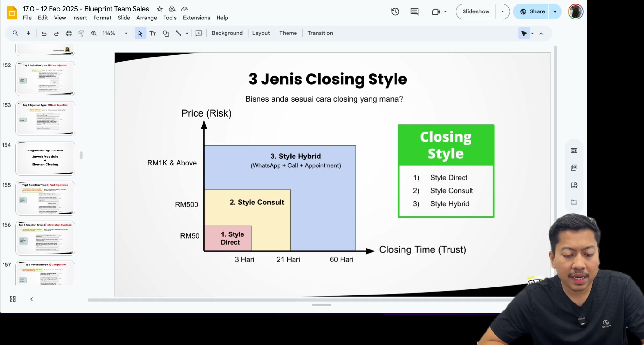
Task: Activate the paint format tool
Action: point(81,33)
